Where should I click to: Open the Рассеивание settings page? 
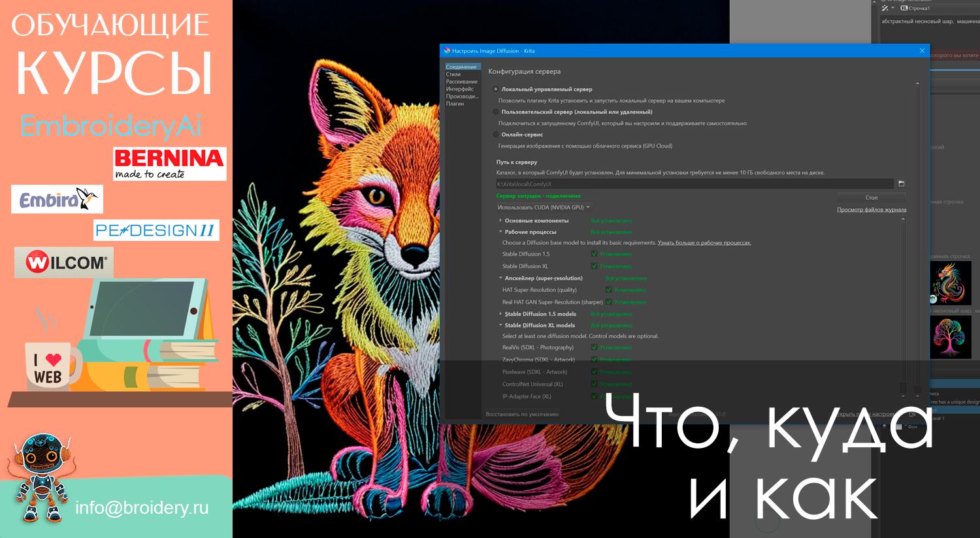(462, 82)
